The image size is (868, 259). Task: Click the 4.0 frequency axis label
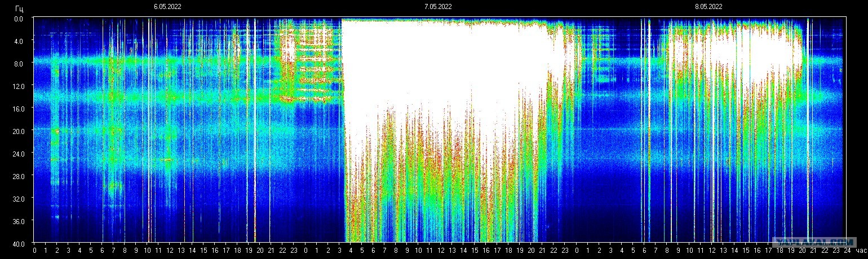[x=18, y=41]
